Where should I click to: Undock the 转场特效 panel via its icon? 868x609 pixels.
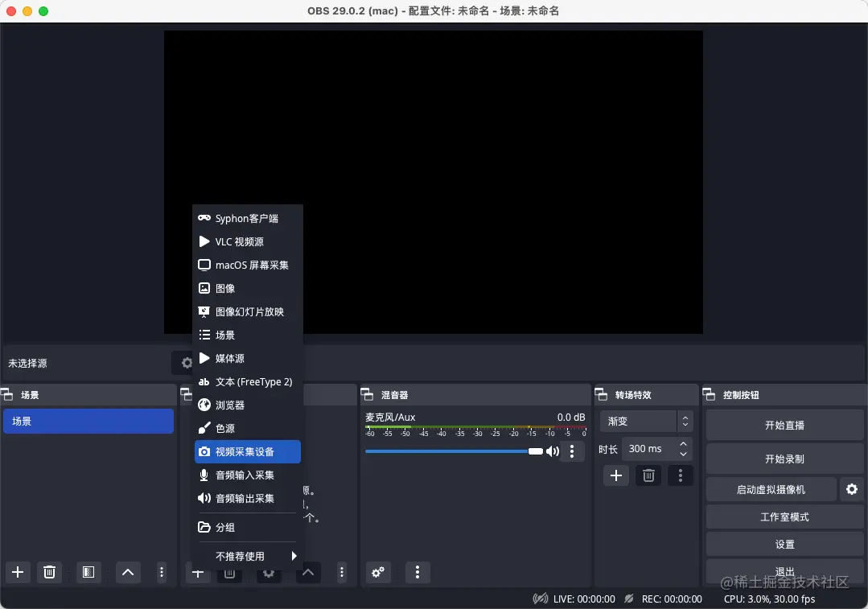tap(601, 395)
